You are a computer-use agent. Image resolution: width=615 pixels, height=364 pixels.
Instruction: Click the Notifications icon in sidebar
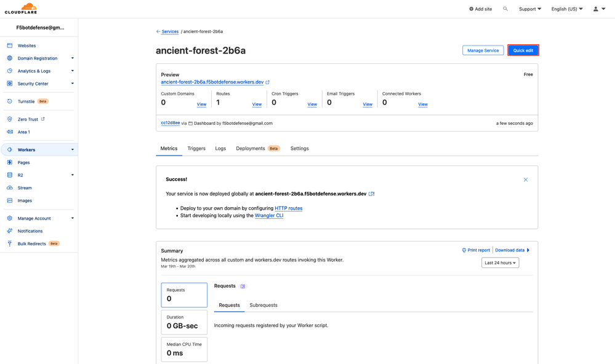[10, 231]
